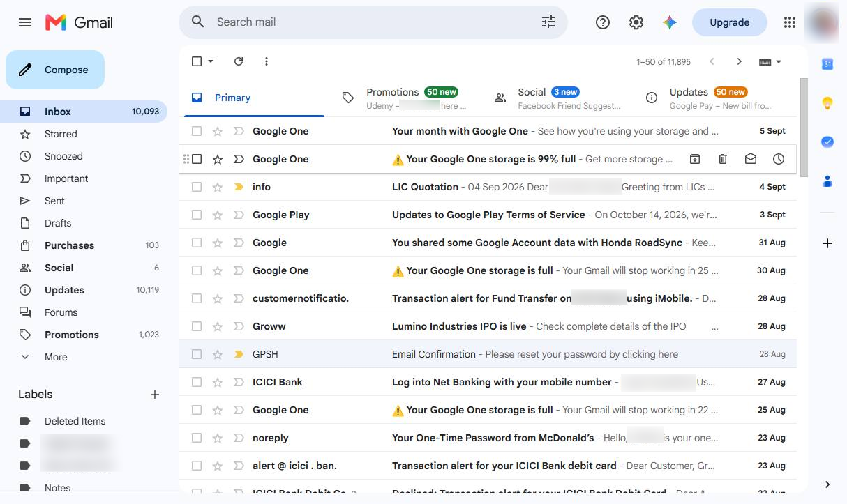Select the Honda RoadSync email checkbox
Image resolution: width=847 pixels, height=504 pixels.
coord(197,243)
